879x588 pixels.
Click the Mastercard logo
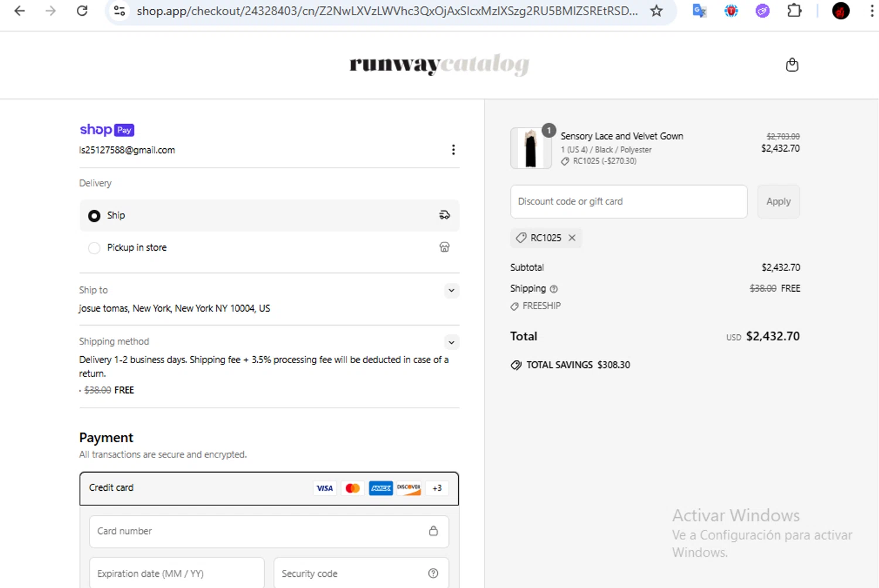pos(353,488)
